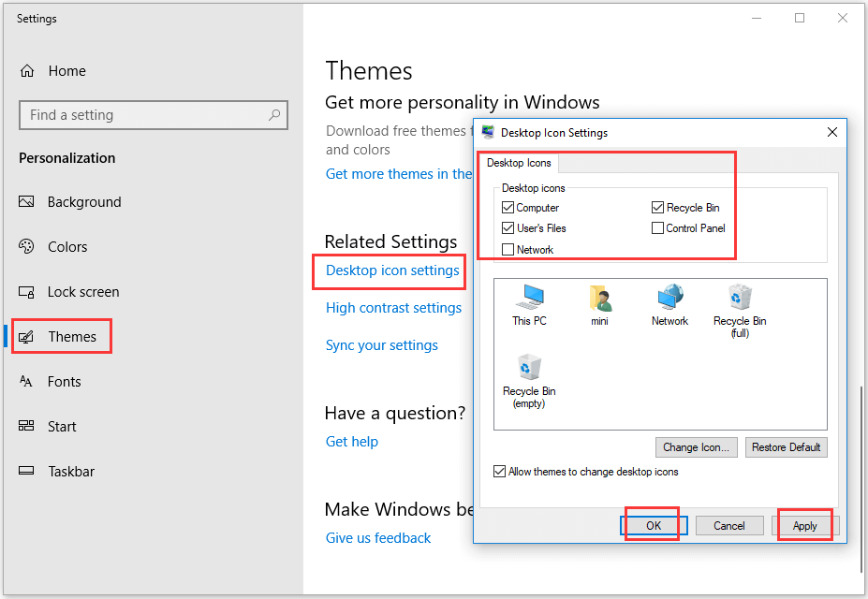
Task: Select Themes in the Personalization sidebar
Action: pos(61,335)
